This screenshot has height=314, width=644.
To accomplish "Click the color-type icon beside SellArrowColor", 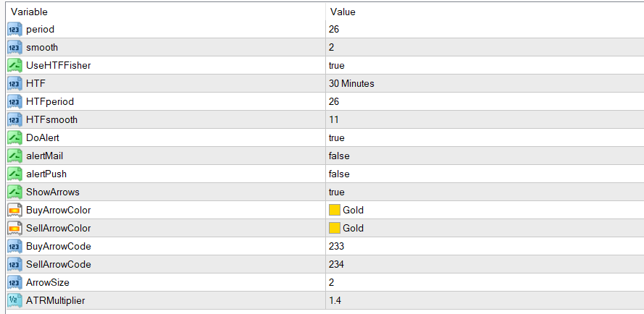I will coord(14,229).
